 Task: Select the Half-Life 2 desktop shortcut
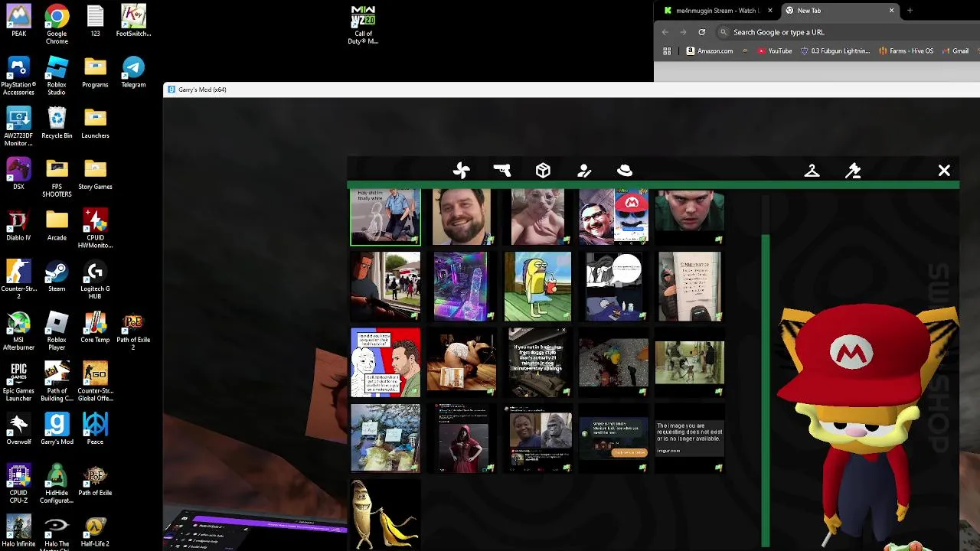95,531
